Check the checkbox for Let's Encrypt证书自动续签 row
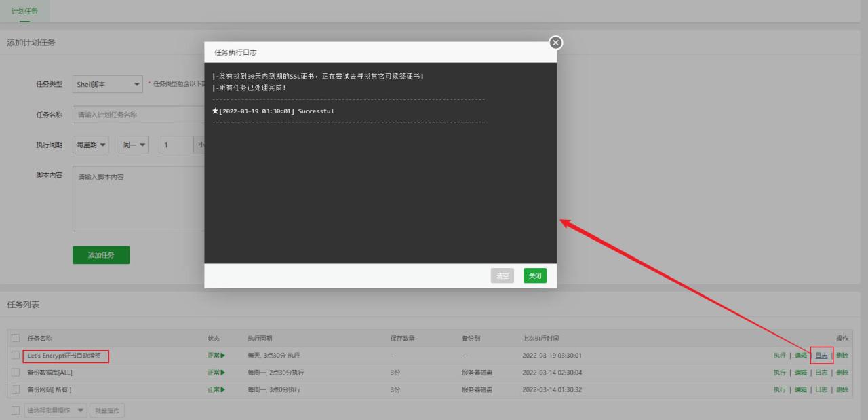The width and height of the screenshot is (868, 420). click(15, 355)
